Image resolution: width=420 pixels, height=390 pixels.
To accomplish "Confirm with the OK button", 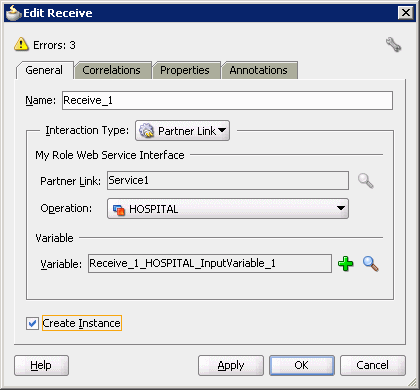I will tap(302, 365).
